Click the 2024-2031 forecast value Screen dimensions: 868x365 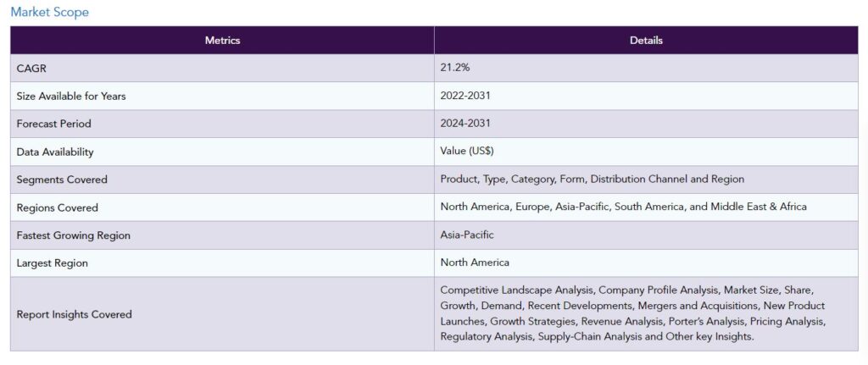pyautogui.click(x=465, y=124)
